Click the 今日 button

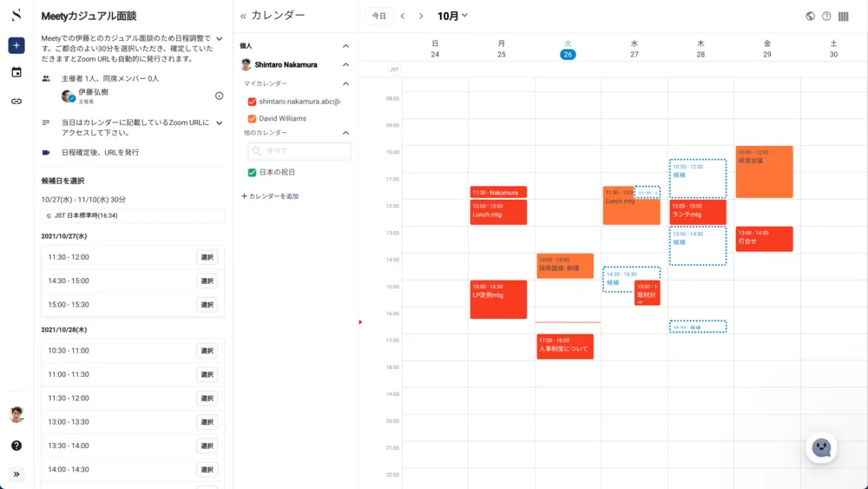pos(379,16)
